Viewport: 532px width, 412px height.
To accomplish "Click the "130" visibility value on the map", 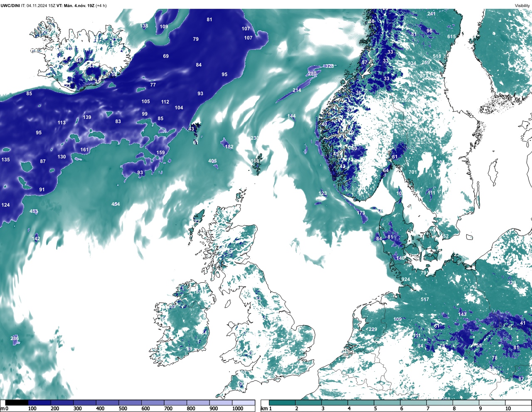I will (62, 157).
